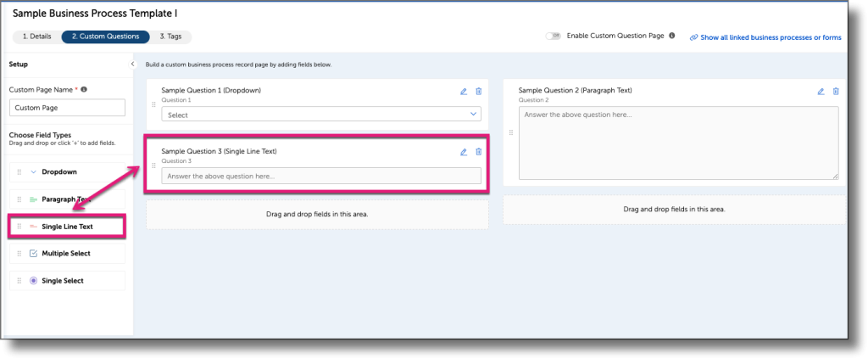This screenshot has width=868, height=359.
Task: Edit Sample Question 1 with pencil icon
Action: (464, 92)
